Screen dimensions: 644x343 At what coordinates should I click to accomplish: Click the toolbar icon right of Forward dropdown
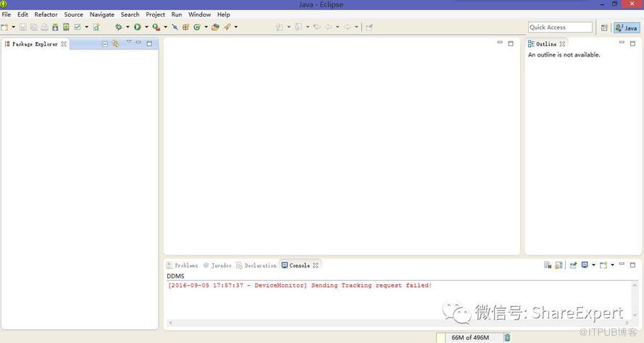coord(369,27)
